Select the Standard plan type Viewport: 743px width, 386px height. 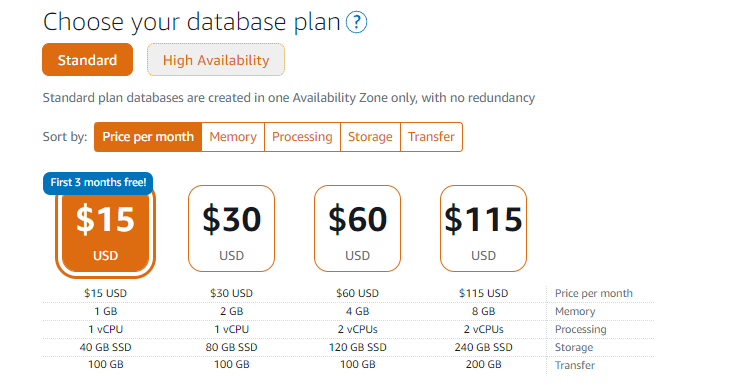tap(87, 60)
